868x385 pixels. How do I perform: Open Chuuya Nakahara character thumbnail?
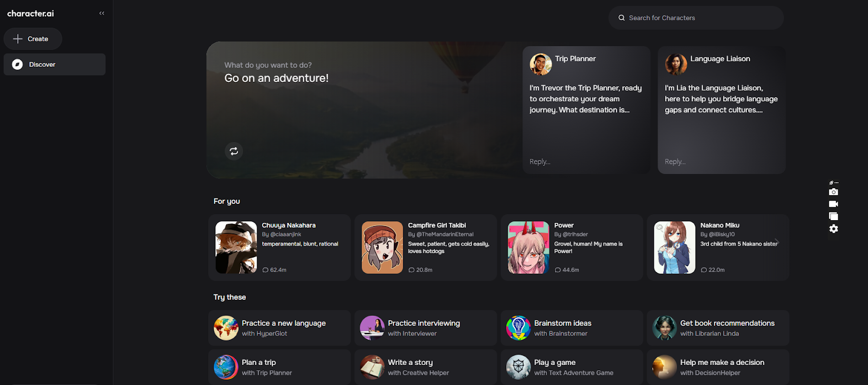[x=236, y=247]
